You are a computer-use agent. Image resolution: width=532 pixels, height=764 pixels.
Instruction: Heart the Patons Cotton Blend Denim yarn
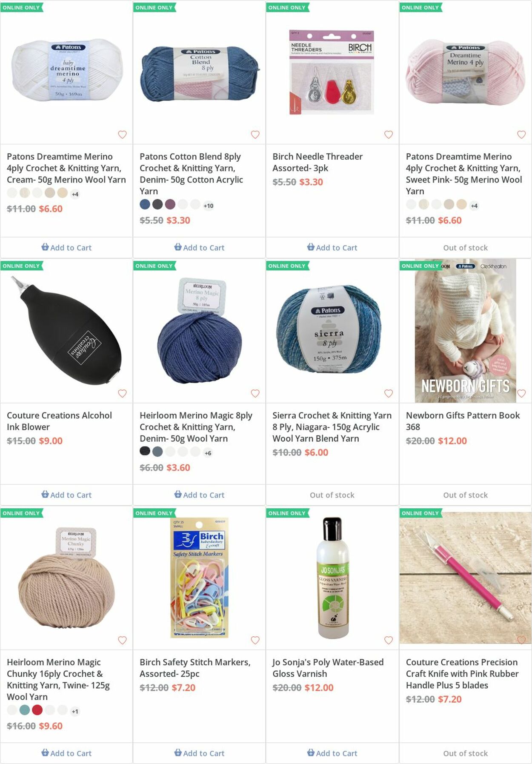pyautogui.click(x=255, y=134)
